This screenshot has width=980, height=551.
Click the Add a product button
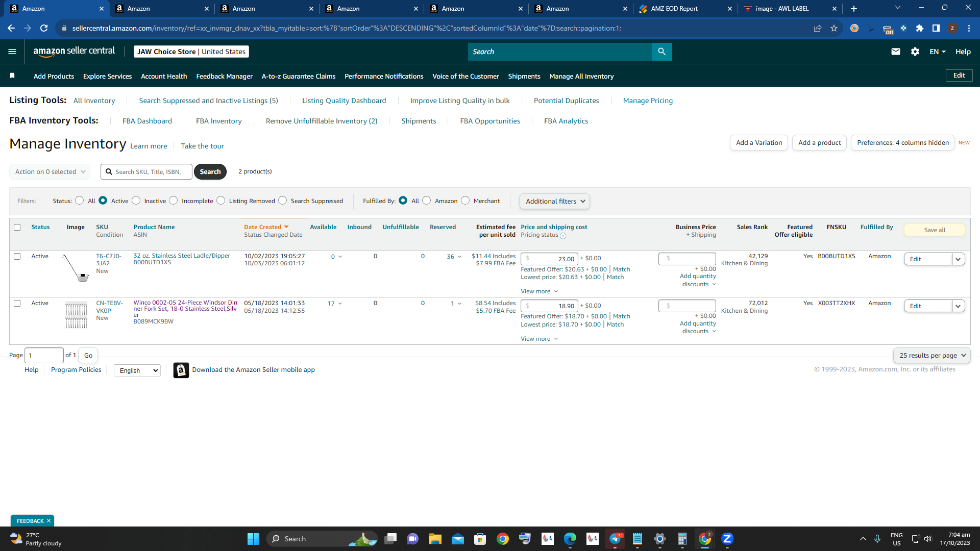pyautogui.click(x=819, y=143)
